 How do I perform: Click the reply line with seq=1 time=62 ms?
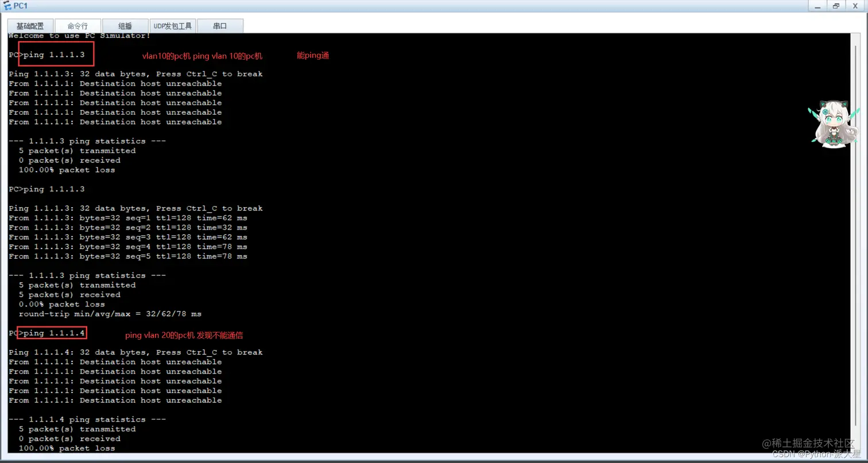pyautogui.click(x=128, y=218)
